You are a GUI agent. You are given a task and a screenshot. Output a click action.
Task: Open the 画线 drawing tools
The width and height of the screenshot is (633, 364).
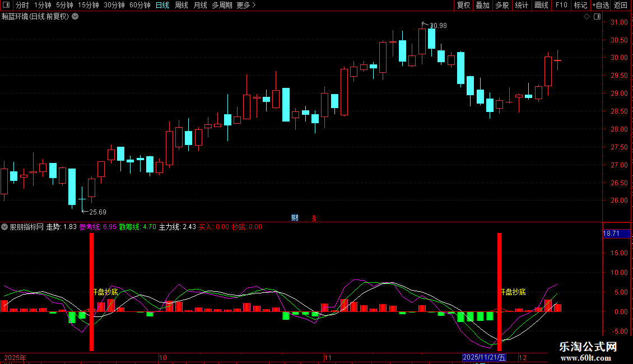[x=541, y=5]
